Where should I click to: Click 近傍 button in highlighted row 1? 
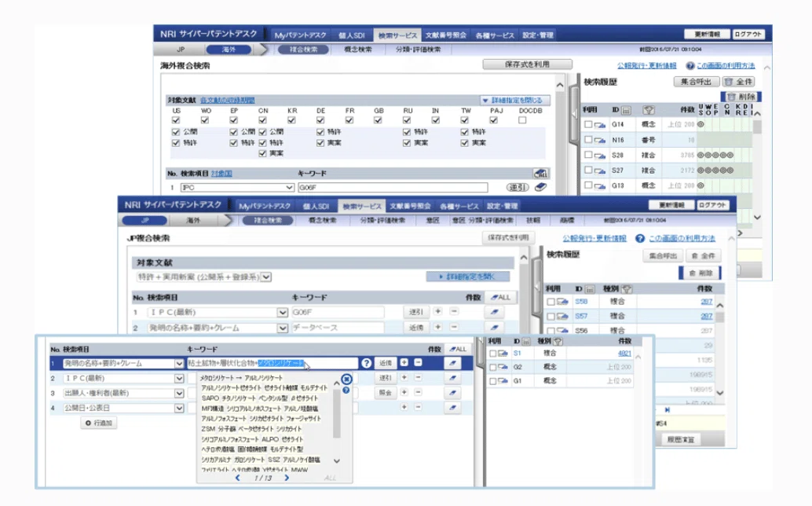(x=386, y=363)
